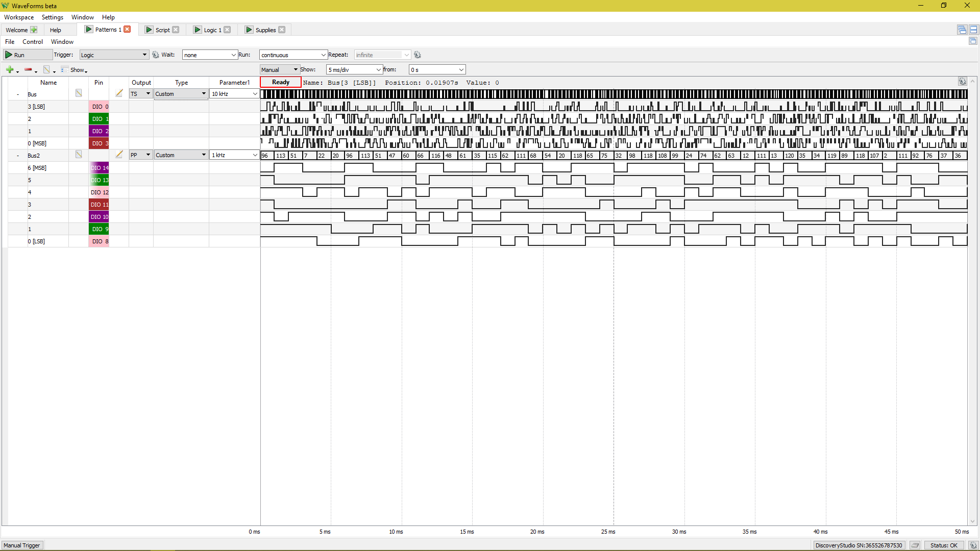980x551 pixels.
Task: Click the status bar device icon
Action: click(915, 545)
